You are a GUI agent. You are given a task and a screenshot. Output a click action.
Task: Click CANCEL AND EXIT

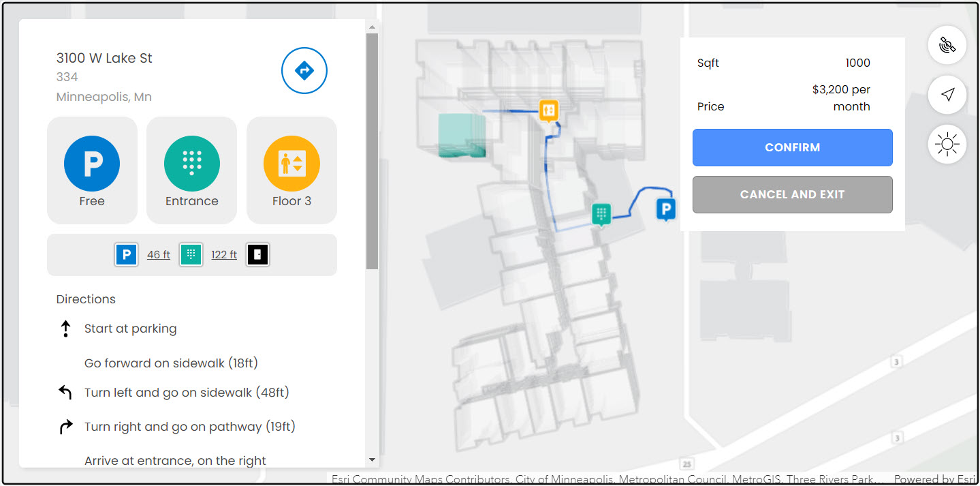click(792, 194)
